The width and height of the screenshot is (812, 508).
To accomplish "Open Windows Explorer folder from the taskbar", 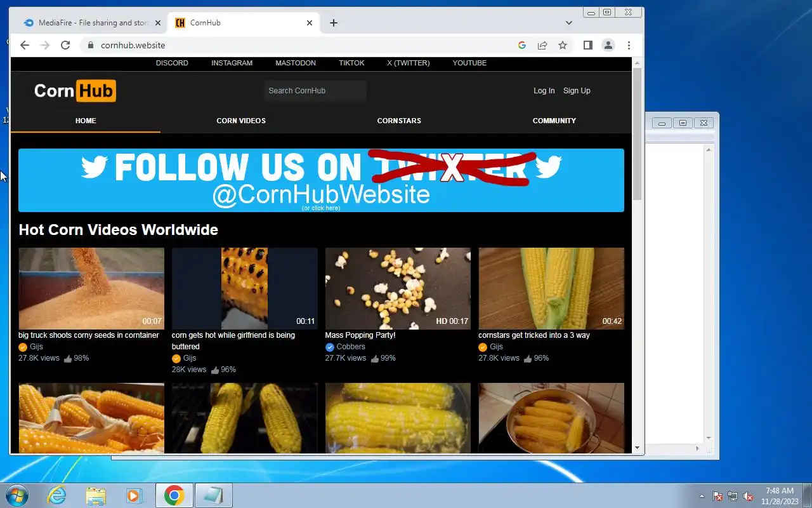I will coord(96,495).
